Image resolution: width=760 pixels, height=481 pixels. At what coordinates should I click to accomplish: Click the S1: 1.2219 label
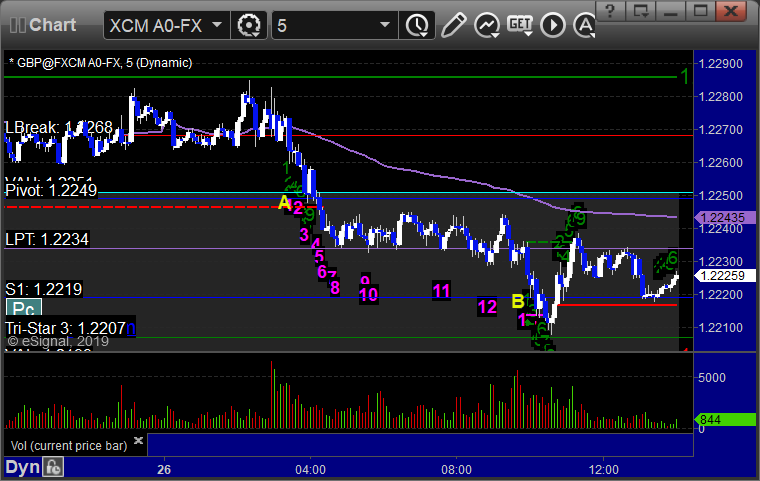(x=44, y=289)
